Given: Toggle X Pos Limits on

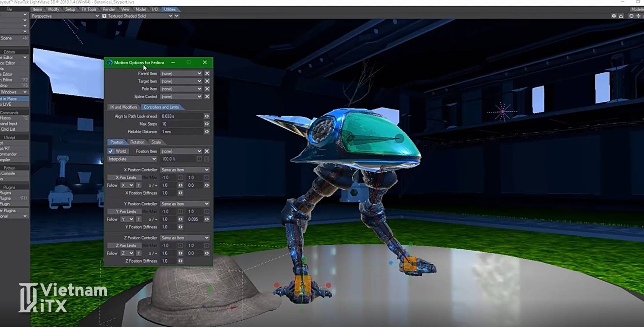Looking at the screenshot, I should pyautogui.click(x=126, y=178).
